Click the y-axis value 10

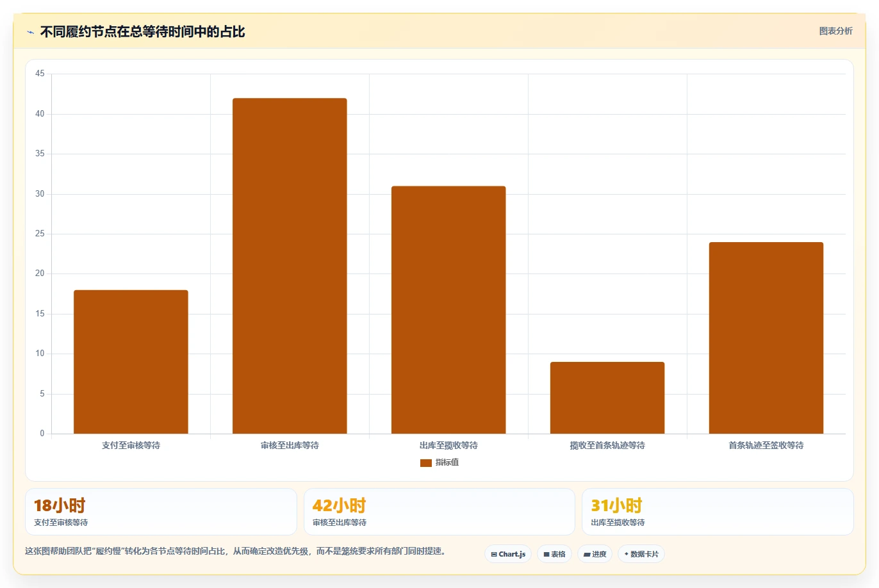click(x=40, y=354)
